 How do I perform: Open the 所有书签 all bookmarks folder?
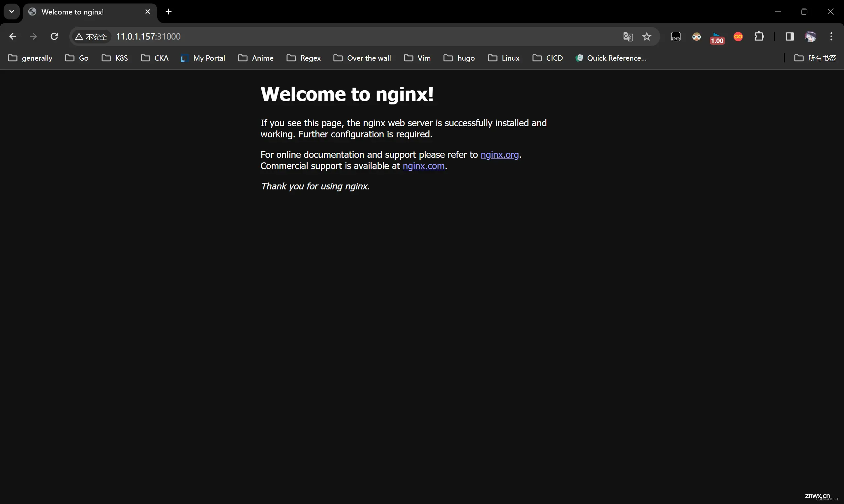point(815,58)
